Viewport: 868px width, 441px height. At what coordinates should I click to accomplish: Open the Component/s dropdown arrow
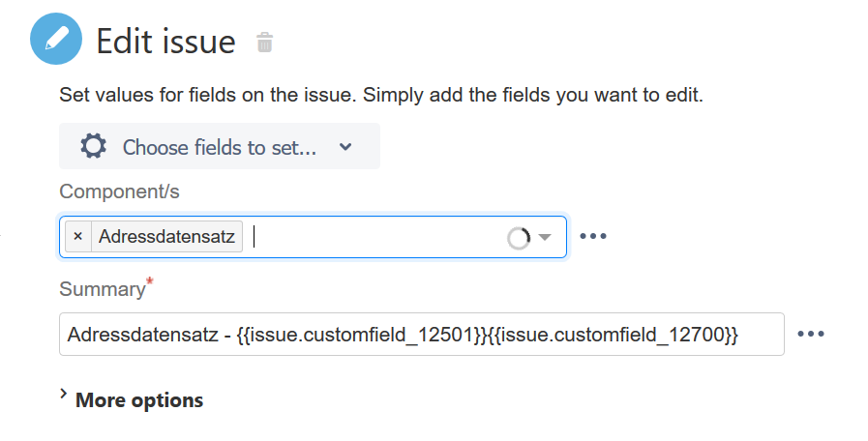point(545,238)
